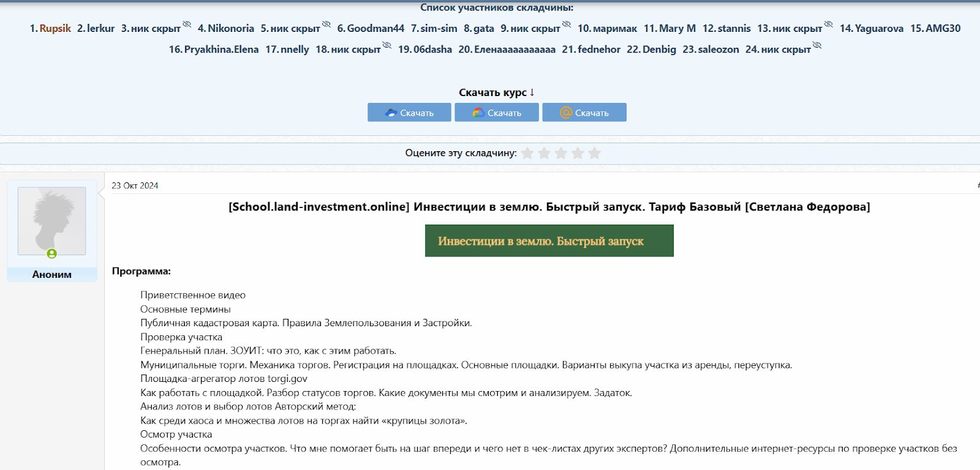Click the green course banner image
This screenshot has width=980, height=470.
[549, 241]
